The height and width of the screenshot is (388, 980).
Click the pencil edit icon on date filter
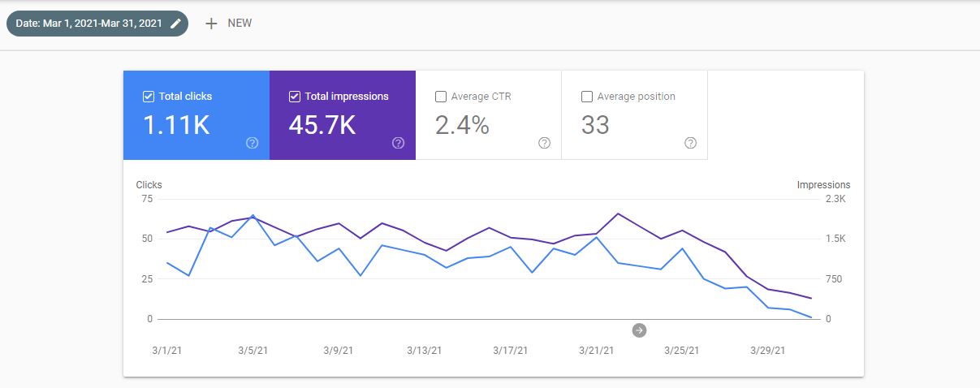(175, 24)
